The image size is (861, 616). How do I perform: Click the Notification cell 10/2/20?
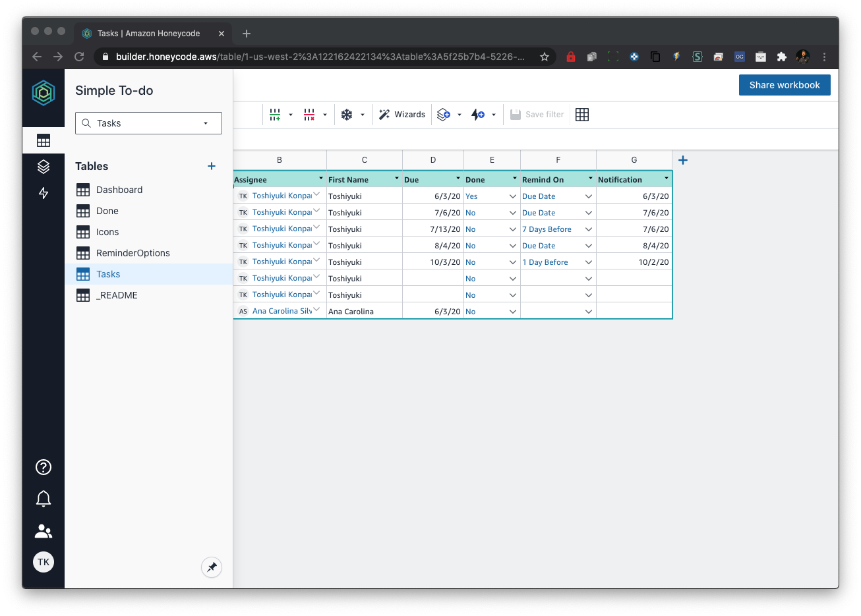click(634, 262)
